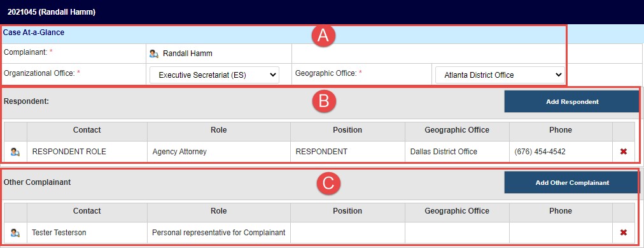Click the Add Other Complainant button
644x248 pixels.
point(571,182)
